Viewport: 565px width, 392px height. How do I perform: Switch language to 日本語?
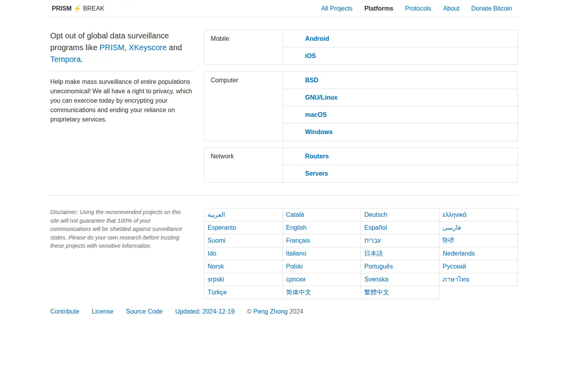click(374, 254)
